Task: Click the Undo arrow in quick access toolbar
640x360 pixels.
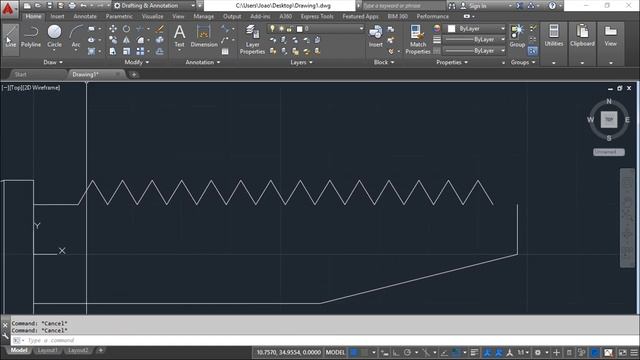Action: click(83, 6)
